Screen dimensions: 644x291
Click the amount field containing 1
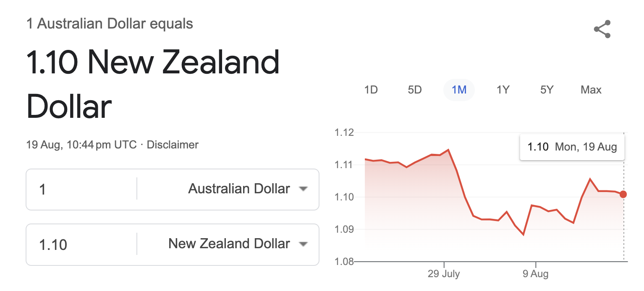(x=81, y=189)
